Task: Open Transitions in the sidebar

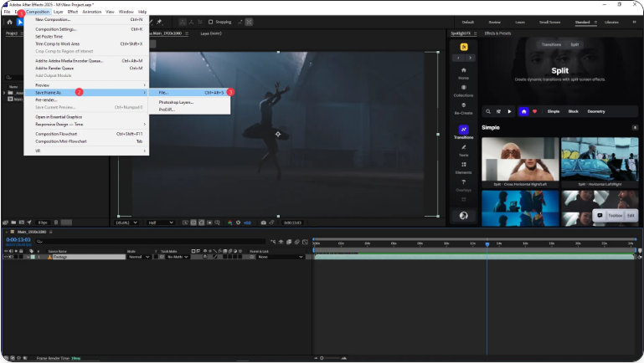Action: 463,131
